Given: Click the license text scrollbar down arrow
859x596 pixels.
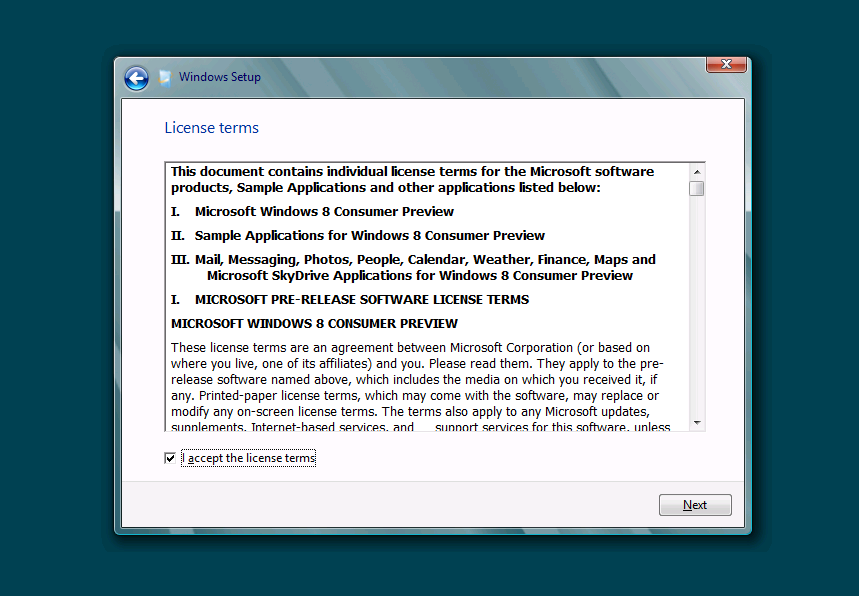Looking at the screenshot, I should pyautogui.click(x=697, y=422).
